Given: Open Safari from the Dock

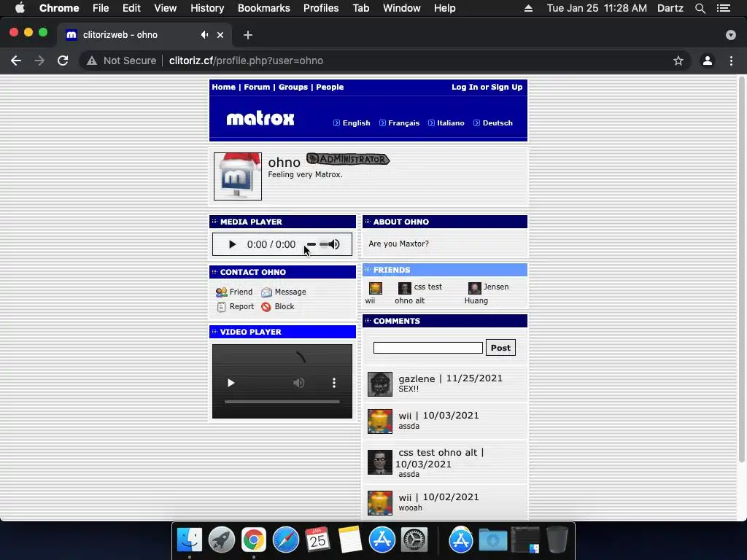Looking at the screenshot, I should click(286, 540).
